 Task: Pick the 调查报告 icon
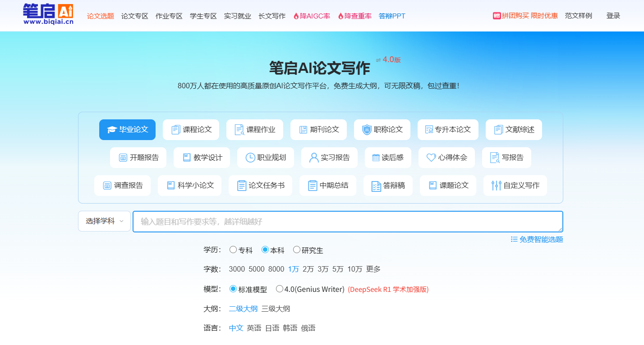coord(107,186)
